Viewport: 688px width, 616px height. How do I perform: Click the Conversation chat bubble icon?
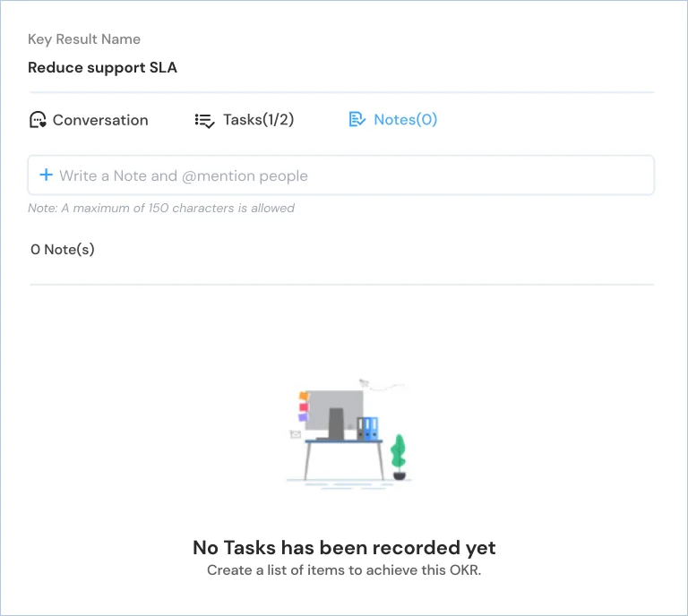[x=38, y=120]
